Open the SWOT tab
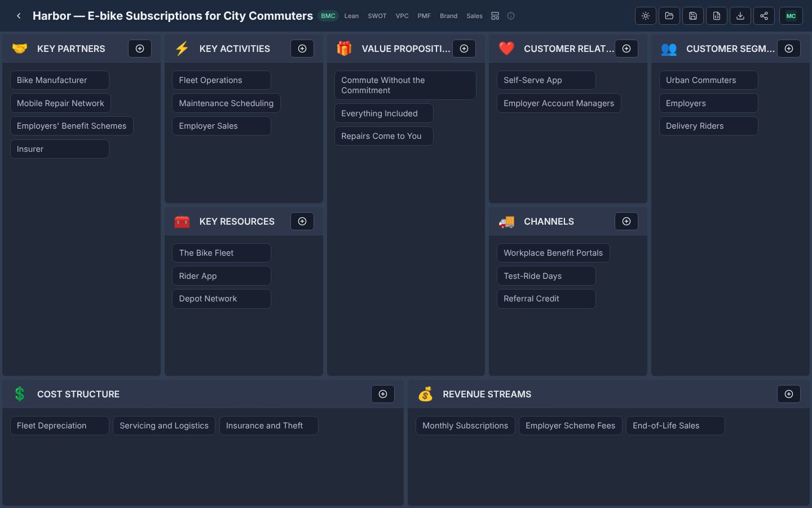 377,16
